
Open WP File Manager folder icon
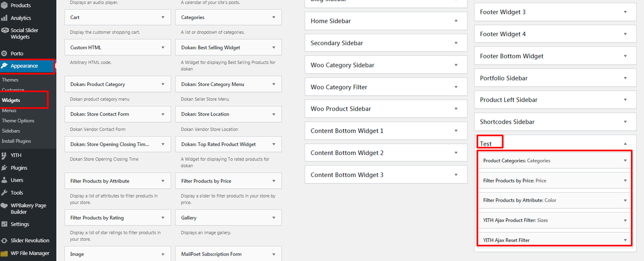(x=5, y=253)
